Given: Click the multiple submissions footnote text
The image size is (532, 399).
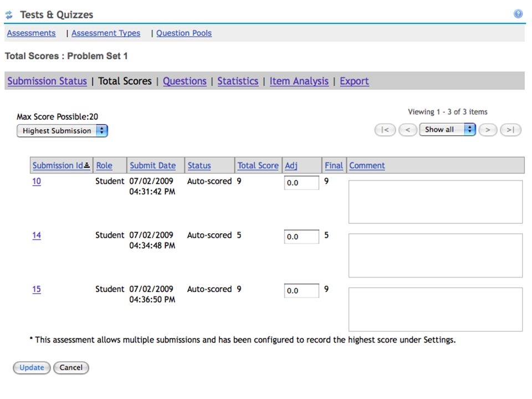Looking at the screenshot, I should (x=243, y=340).
